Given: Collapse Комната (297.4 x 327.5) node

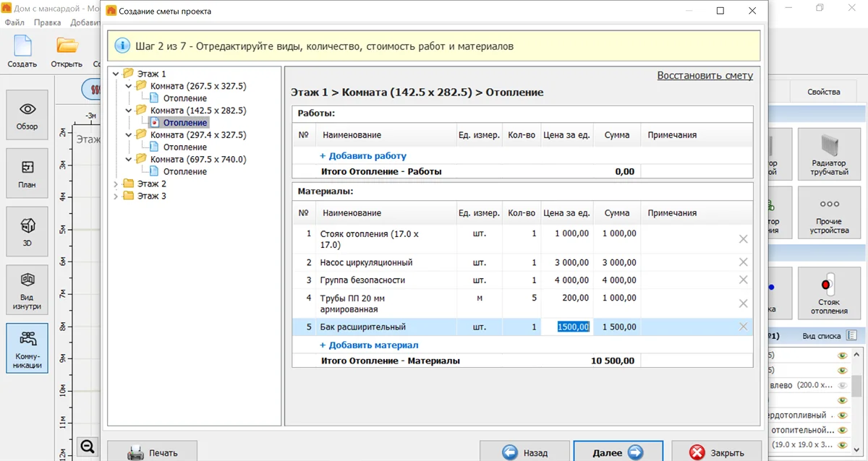Looking at the screenshot, I should (x=129, y=135).
